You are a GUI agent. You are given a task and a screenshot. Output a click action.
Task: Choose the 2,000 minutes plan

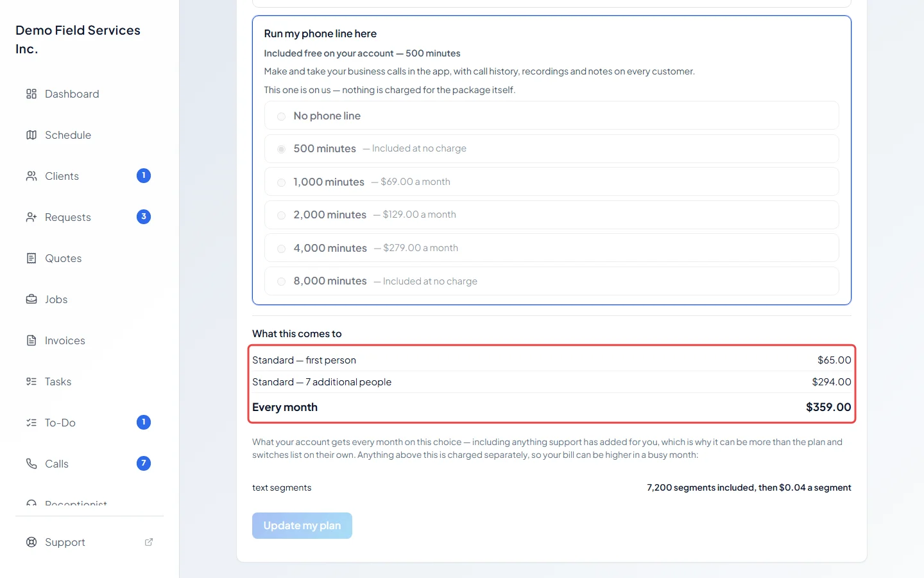[x=551, y=215]
